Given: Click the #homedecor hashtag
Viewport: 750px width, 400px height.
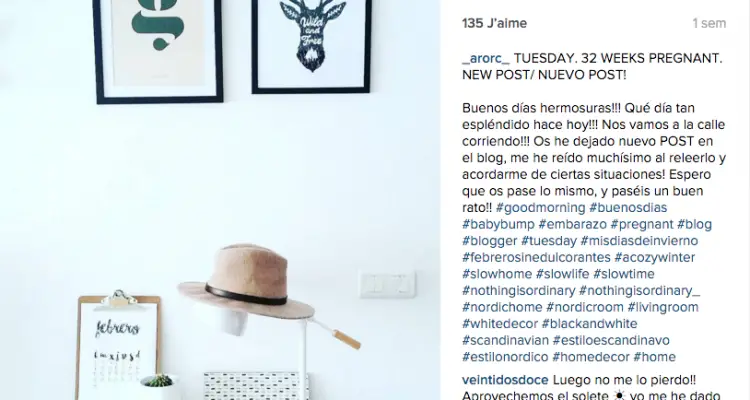Looking at the screenshot, I should point(591,357).
